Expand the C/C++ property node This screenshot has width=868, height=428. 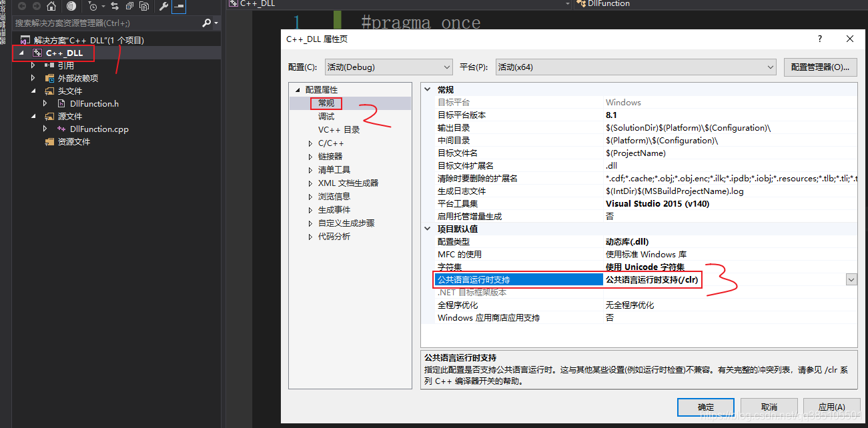310,143
